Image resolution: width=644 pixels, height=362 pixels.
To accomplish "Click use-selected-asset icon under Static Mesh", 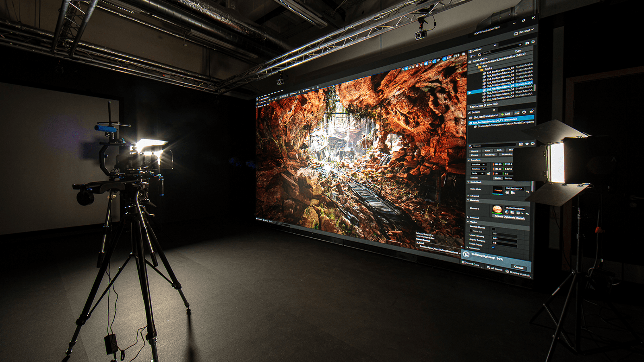I will point(507,192).
